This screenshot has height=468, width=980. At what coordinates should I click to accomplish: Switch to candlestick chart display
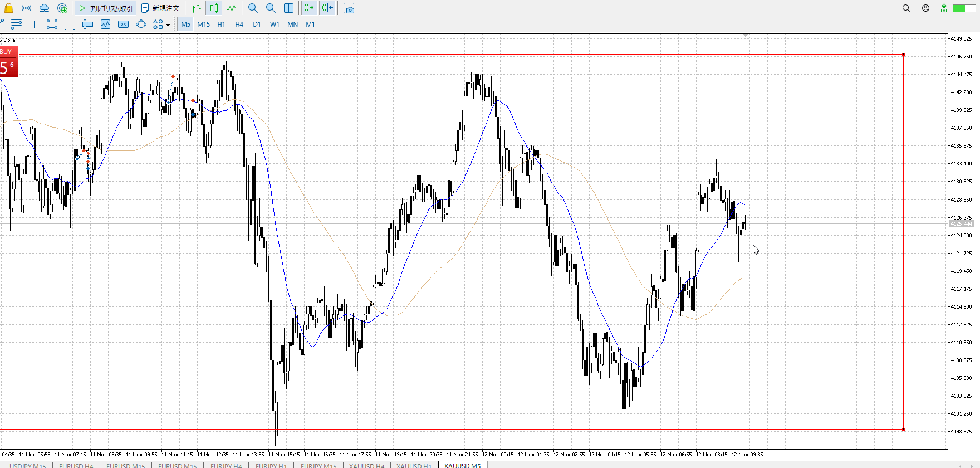point(214,8)
